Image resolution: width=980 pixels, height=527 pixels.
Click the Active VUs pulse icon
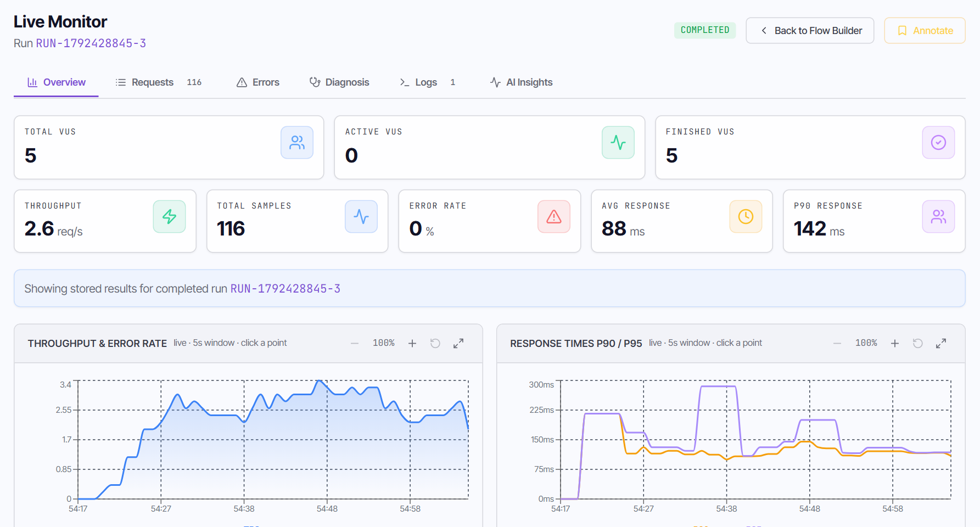[x=618, y=143]
